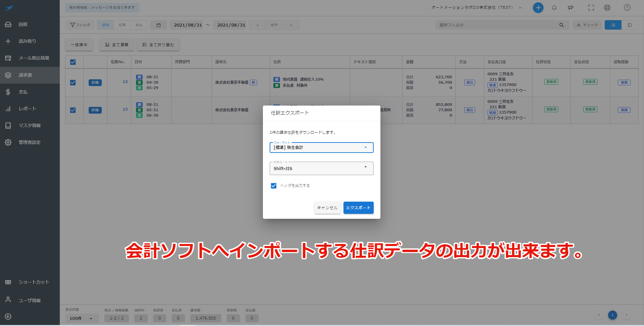Image resolution: width=644 pixels, height=326 pixels.
Task: Click the magnifier search icon in simple filter
Action: pyautogui.click(x=561, y=25)
